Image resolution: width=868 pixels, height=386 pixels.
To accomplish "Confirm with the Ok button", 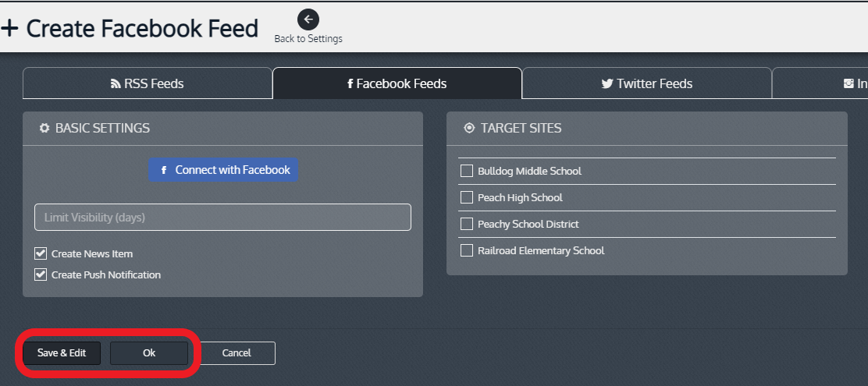I will (149, 352).
